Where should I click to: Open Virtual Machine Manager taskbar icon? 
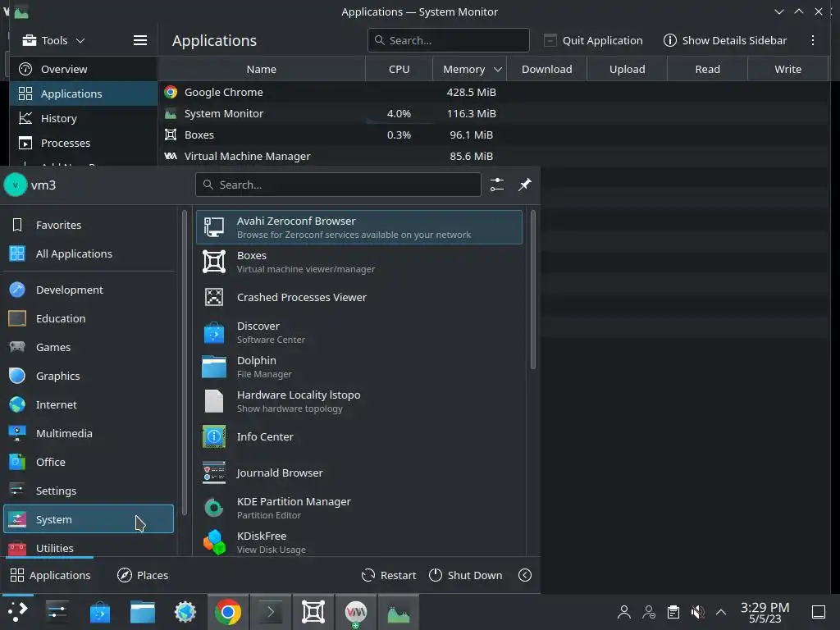(356, 612)
